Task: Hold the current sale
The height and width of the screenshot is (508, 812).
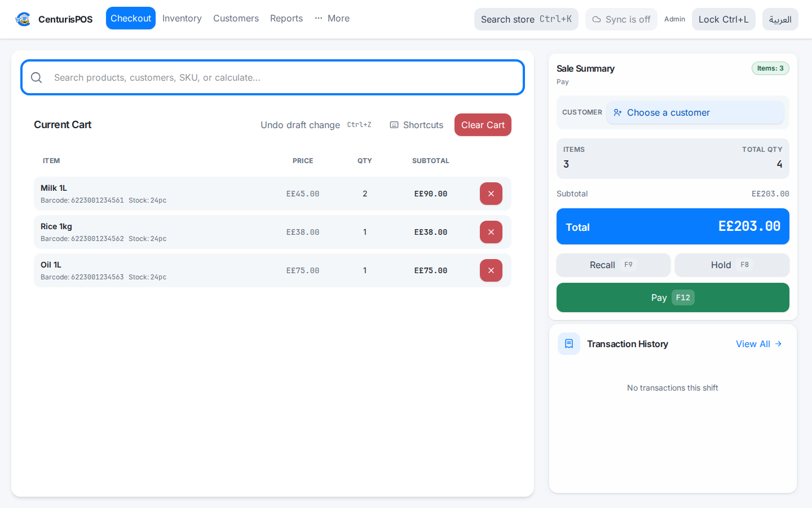Action: click(732, 265)
